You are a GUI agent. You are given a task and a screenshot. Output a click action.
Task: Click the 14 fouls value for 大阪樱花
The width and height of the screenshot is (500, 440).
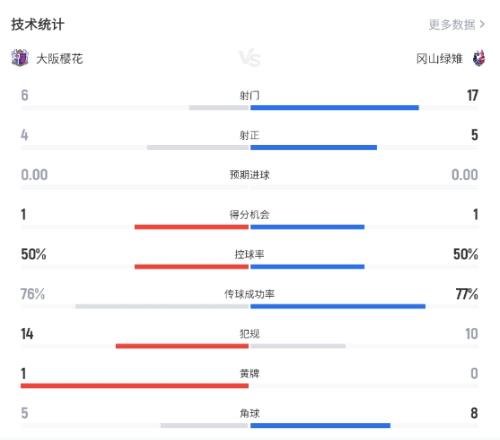pyautogui.click(x=27, y=334)
